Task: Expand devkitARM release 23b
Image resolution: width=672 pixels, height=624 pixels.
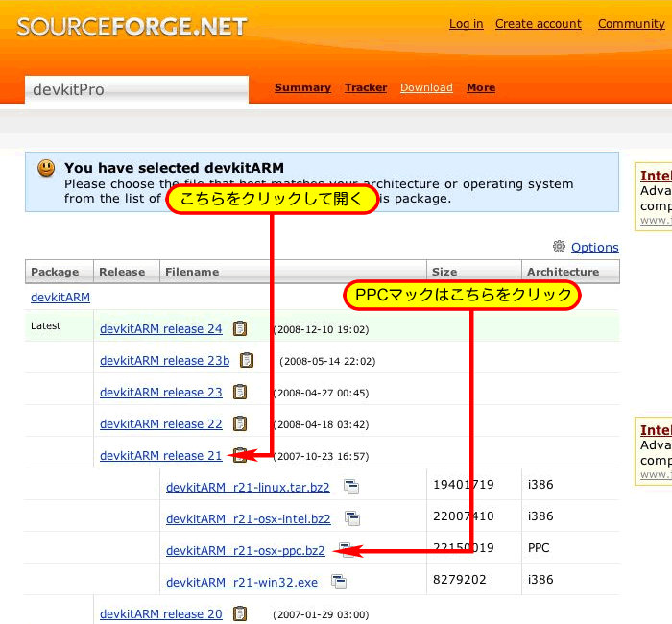Action: [164, 360]
